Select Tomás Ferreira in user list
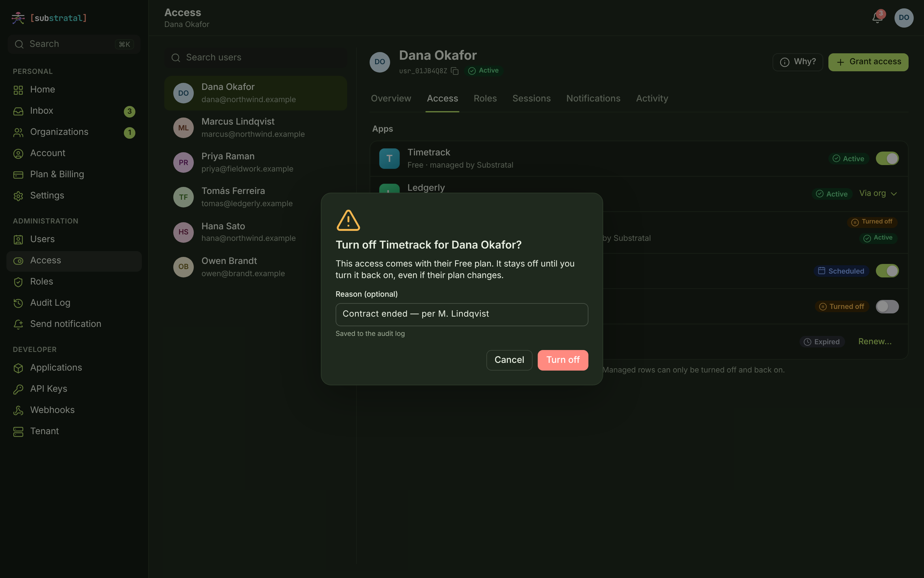Image resolution: width=924 pixels, height=578 pixels. [x=255, y=197]
